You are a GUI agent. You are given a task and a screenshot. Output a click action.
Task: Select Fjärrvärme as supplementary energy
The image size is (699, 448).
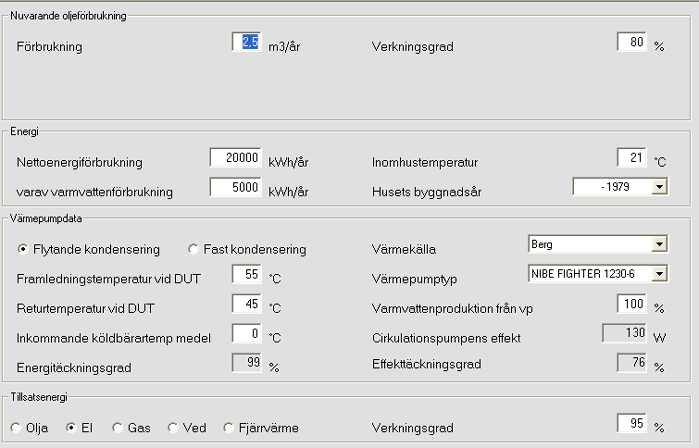[x=229, y=428]
